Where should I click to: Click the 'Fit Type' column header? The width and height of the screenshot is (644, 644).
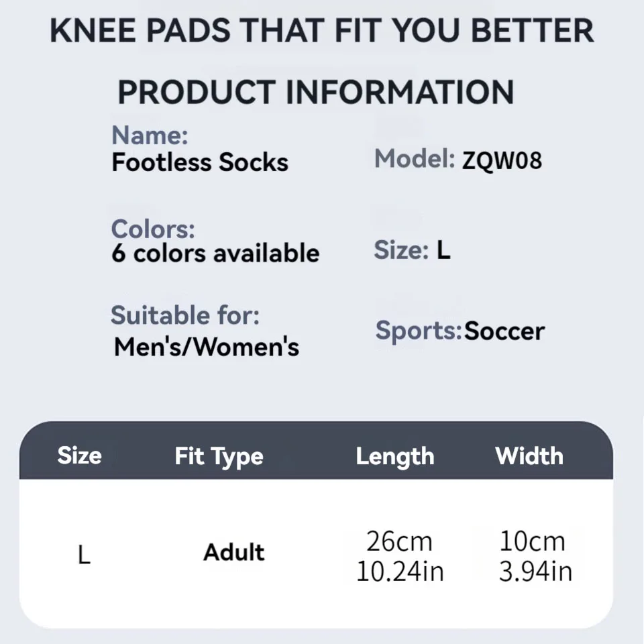[219, 457]
